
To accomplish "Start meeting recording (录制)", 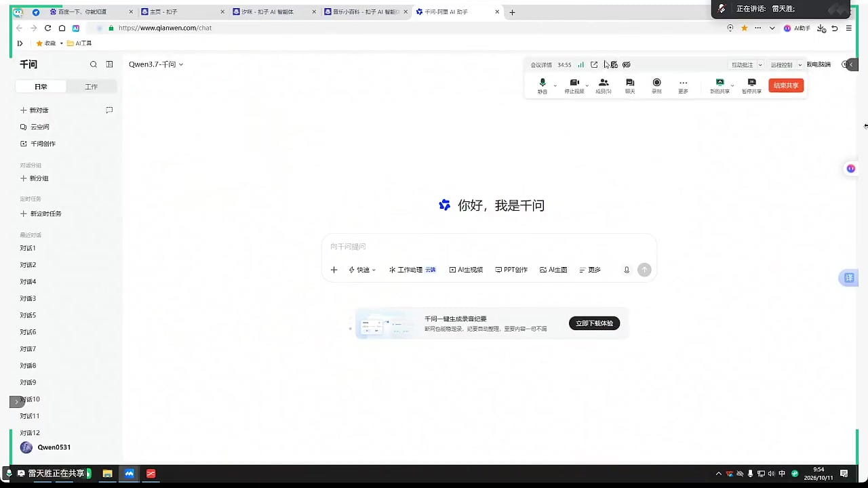I will click(x=656, y=86).
